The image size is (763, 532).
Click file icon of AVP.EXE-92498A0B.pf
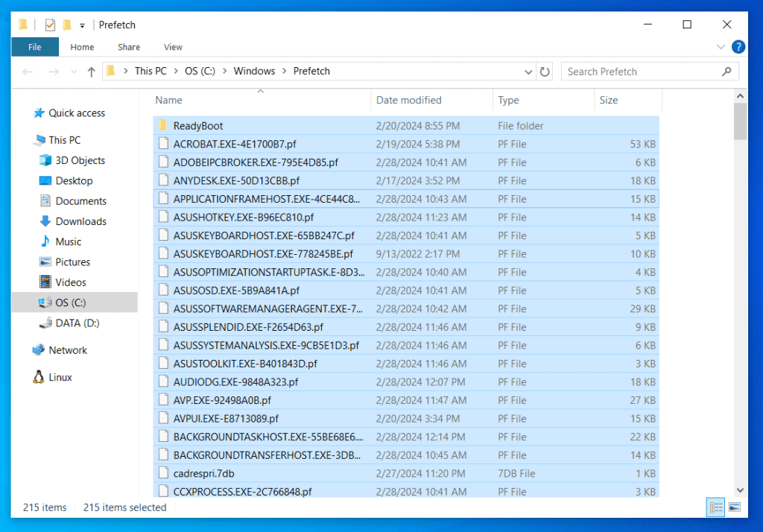[x=163, y=400]
